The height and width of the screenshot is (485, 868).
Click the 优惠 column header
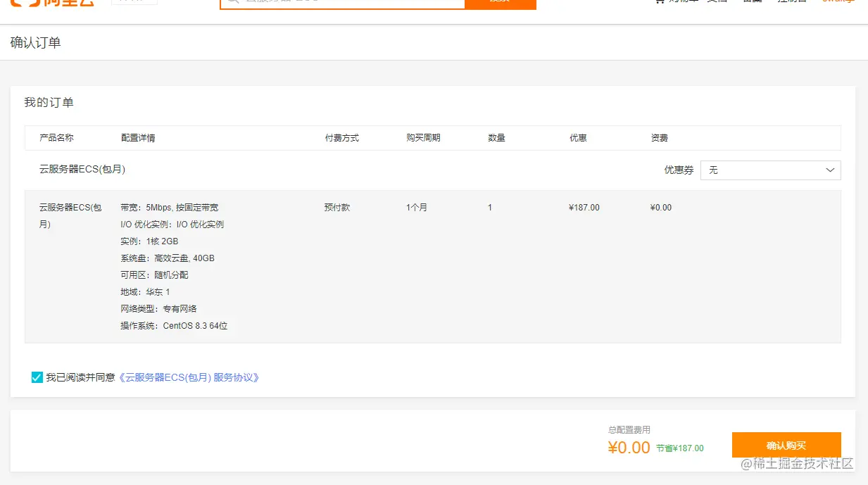(578, 138)
